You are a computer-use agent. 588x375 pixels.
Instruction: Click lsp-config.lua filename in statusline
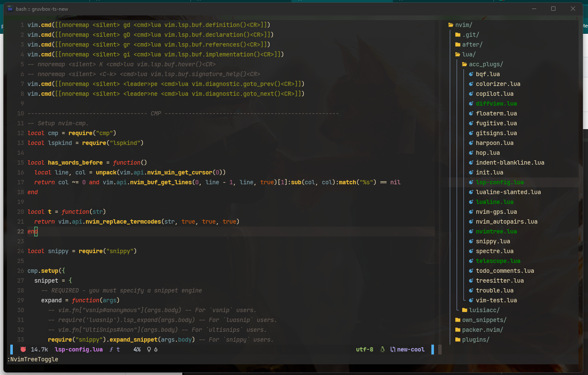pyautogui.click(x=79, y=349)
